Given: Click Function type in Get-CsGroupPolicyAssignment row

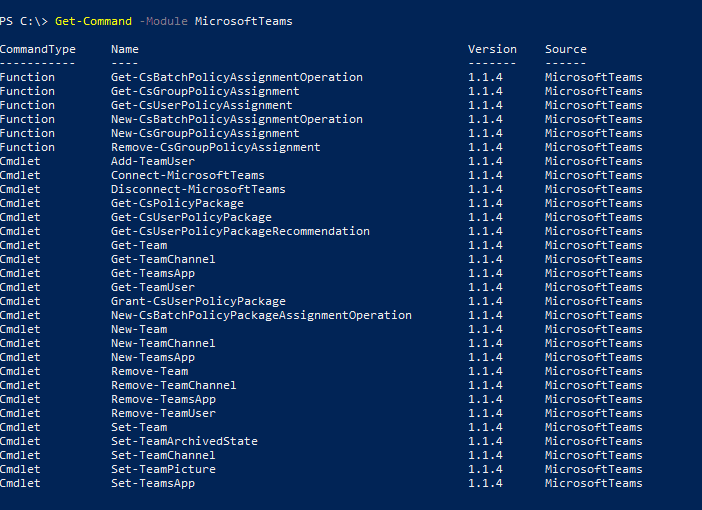Looking at the screenshot, I should [27, 91].
